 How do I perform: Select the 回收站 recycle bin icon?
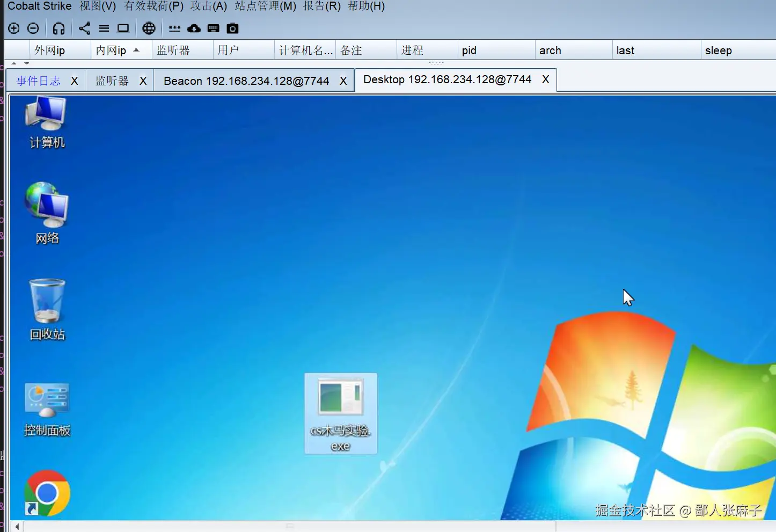click(47, 310)
